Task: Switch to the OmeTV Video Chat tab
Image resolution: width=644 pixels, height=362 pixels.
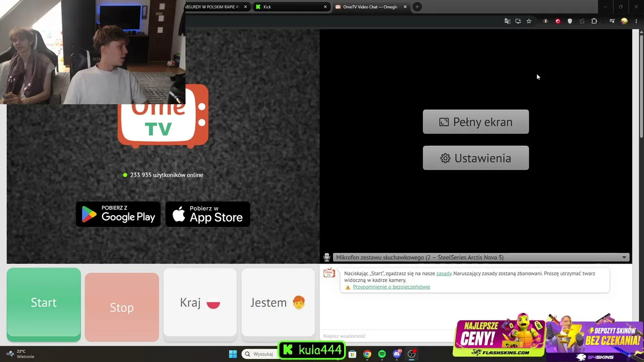Action: [x=371, y=7]
